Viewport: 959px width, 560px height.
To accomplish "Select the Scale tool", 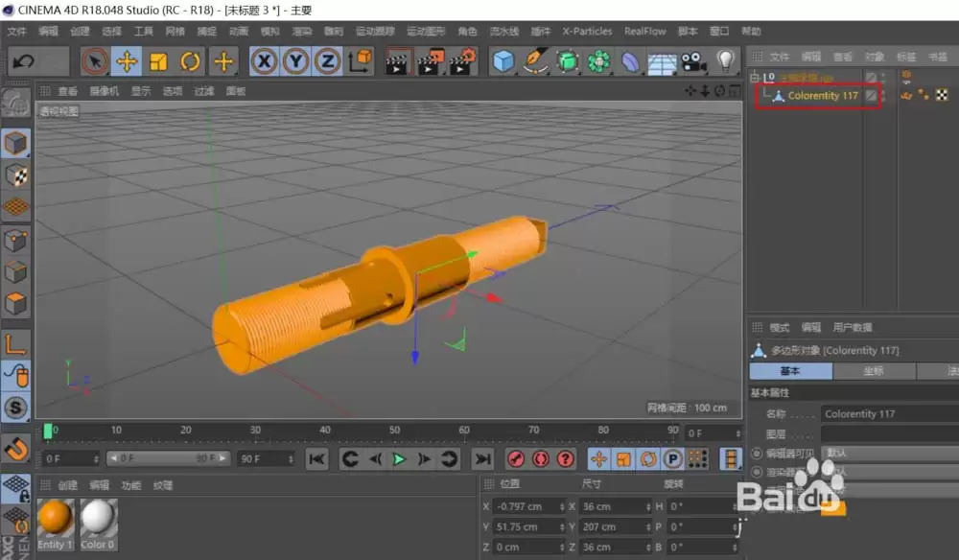I will pyautogui.click(x=159, y=61).
